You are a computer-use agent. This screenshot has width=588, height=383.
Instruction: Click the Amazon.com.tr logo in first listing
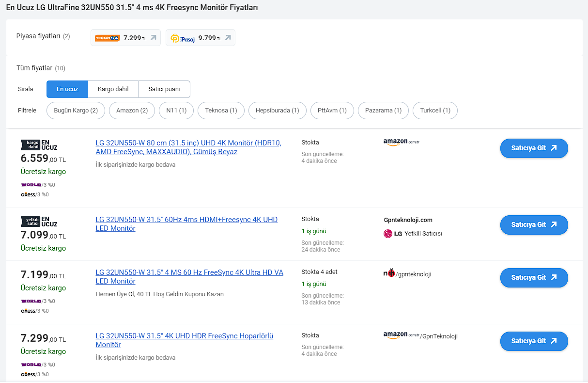pyautogui.click(x=401, y=142)
